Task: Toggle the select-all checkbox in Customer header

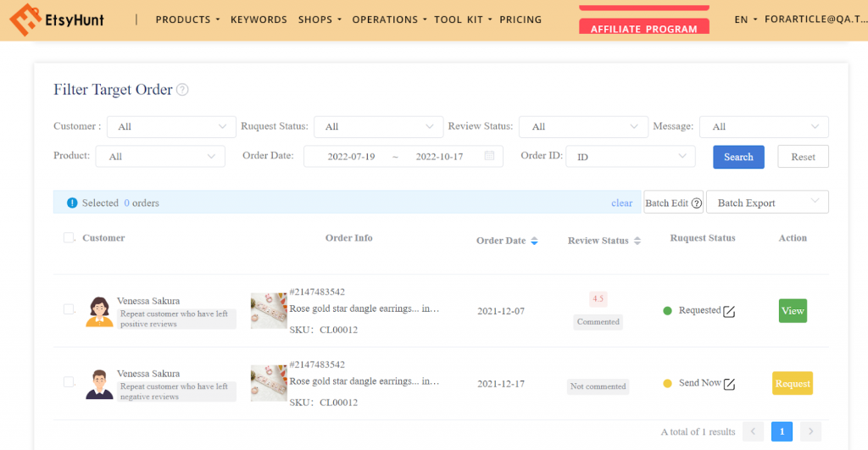Action: [69, 238]
